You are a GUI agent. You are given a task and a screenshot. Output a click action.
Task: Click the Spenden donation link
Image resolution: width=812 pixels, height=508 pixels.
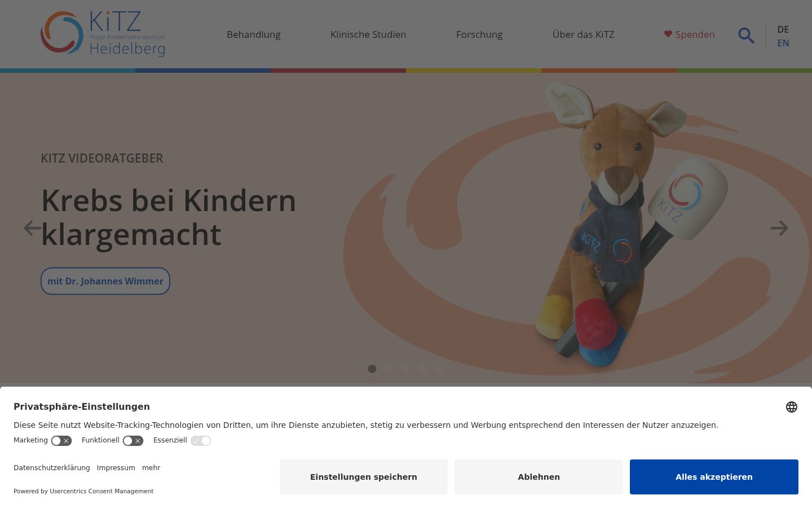coord(689,34)
